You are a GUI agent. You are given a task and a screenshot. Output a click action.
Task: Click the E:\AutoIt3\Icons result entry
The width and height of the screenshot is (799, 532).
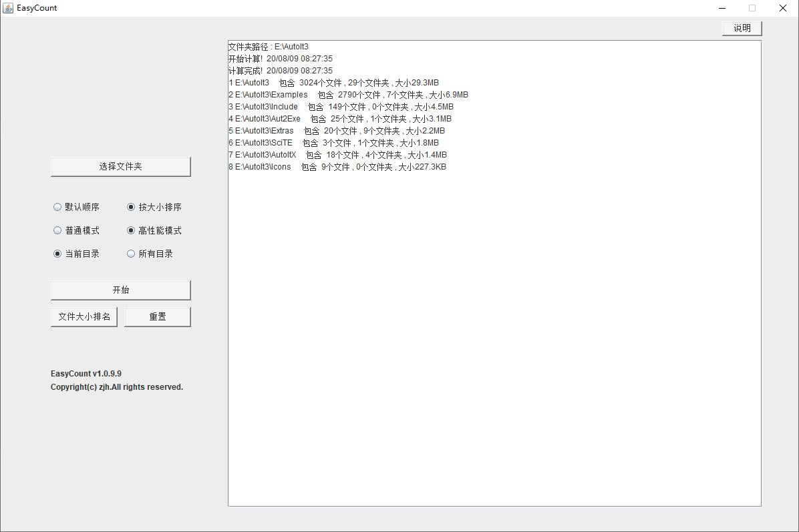point(337,167)
